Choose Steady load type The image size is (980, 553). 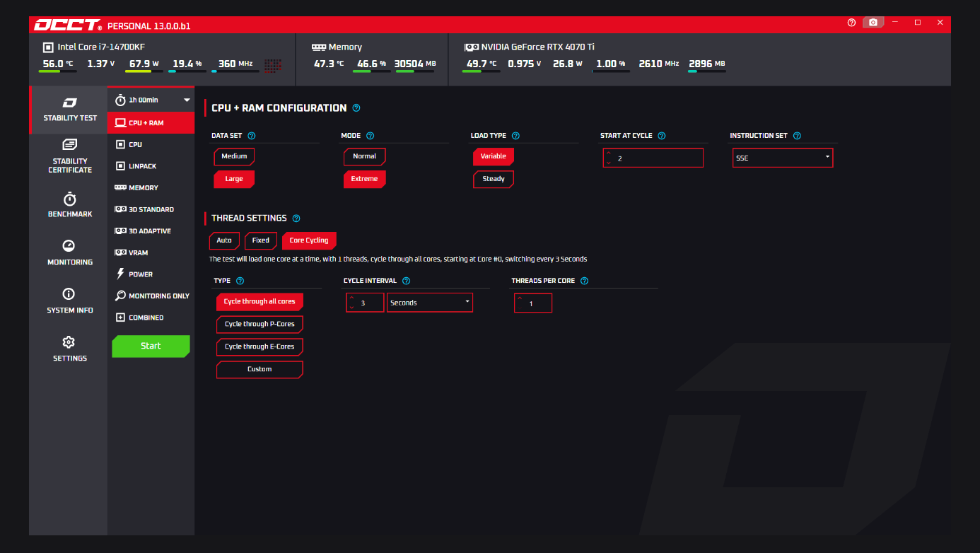494,179
